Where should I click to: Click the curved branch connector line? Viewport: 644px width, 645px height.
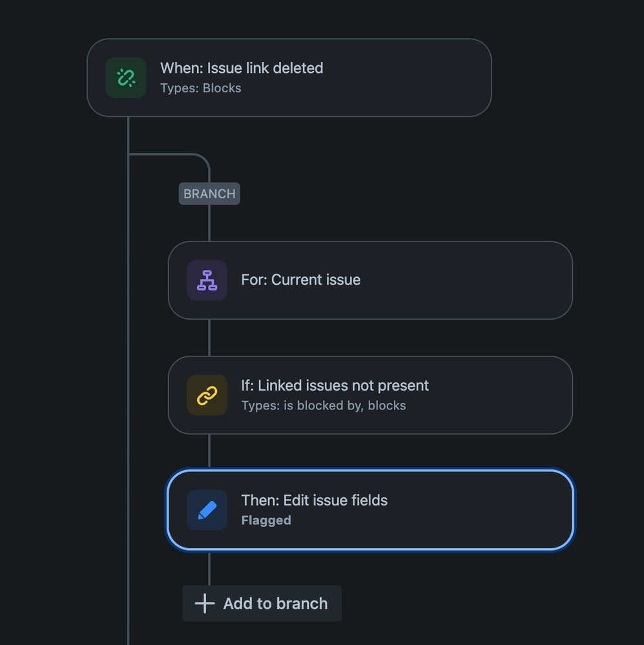tap(194, 155)
